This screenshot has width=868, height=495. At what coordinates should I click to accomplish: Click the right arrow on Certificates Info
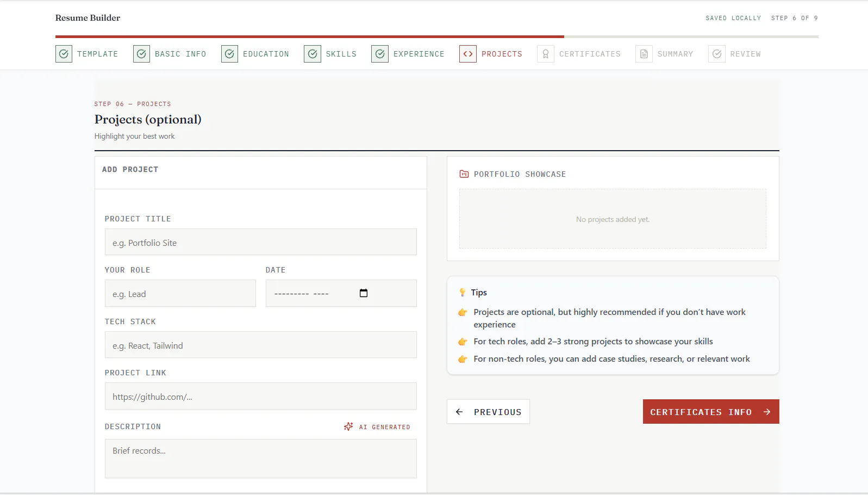click(767, 412)
